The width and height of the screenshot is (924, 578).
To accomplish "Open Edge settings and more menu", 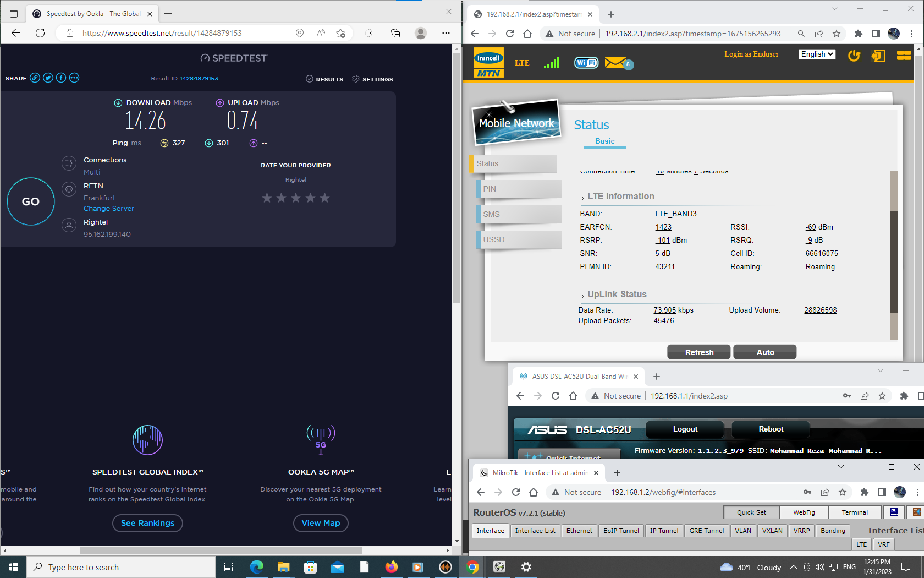I will [x=446, y=33].
